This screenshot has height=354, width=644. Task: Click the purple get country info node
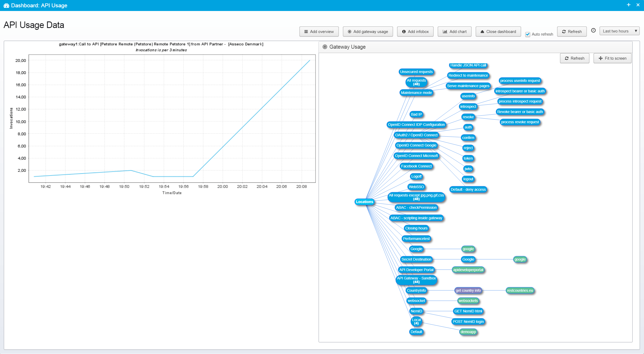(x=468, y=290)
